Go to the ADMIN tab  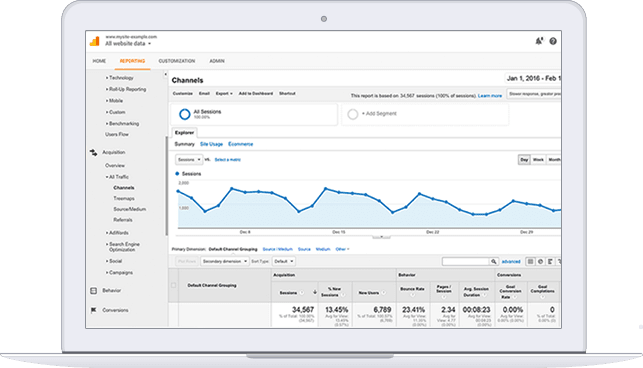217,61
